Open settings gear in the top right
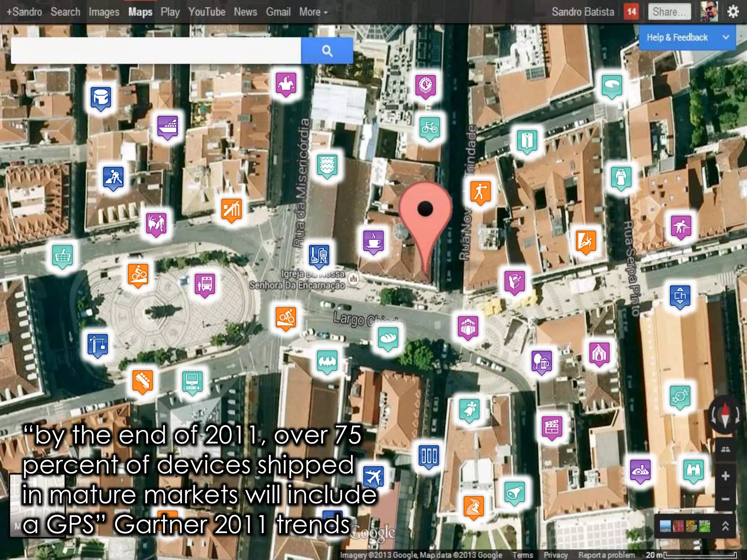 coord(733,12)
